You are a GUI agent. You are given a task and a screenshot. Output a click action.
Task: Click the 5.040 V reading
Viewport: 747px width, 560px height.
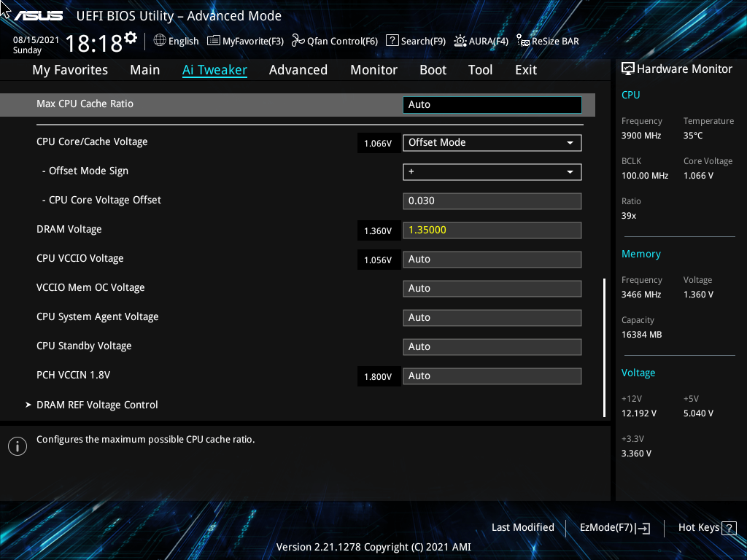click(x=698, y=413)
